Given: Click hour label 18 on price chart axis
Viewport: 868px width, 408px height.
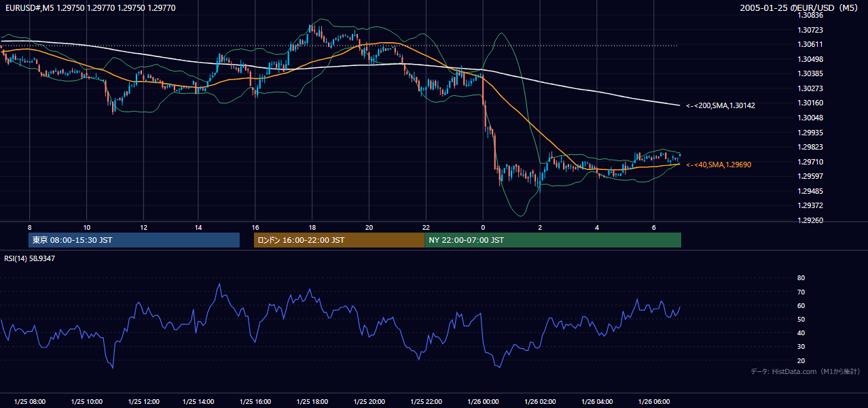Looking at the screenshot, I should tap(311, 227).
